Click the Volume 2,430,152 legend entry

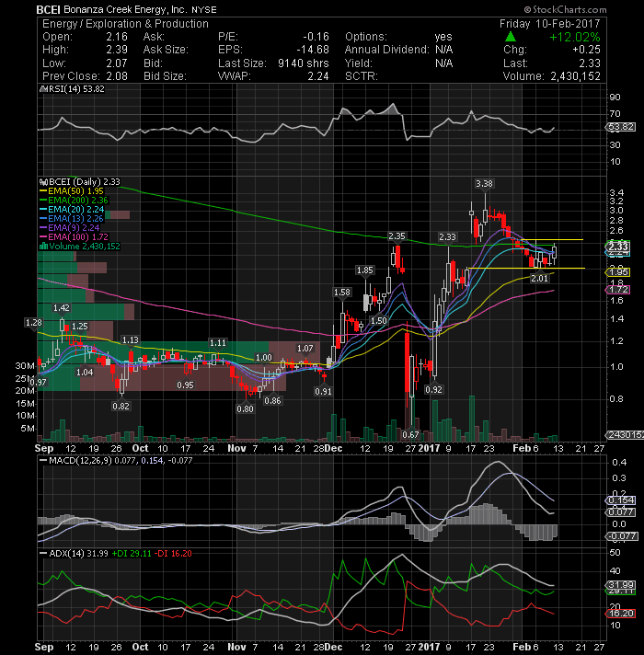[79, 246]
